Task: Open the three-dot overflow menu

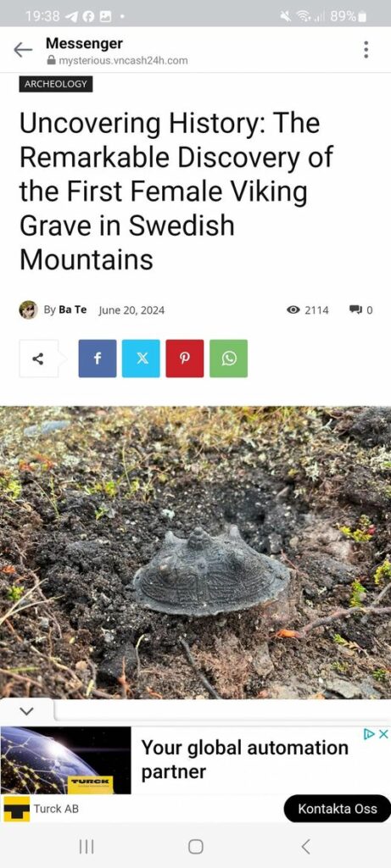Action: pyautogui.click(x=366, y=50)
